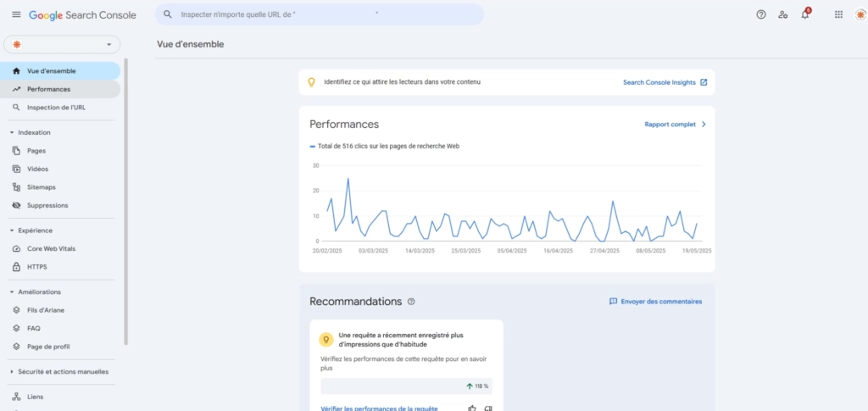
Task: Click magnifier icon beside Inspection de l'URL
Action: click(16, 108)
